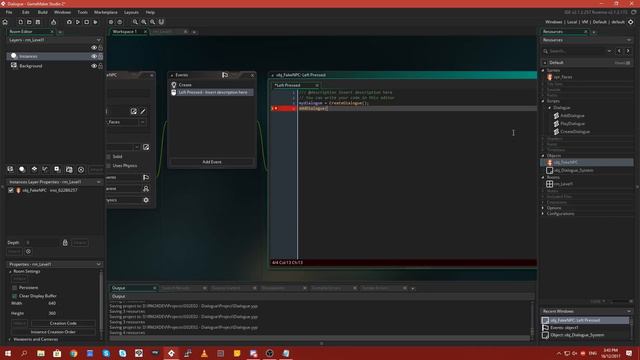Reset workspace zoom from the toolbar
Screen dimensions: 640x360
click(x=144, y=22)
